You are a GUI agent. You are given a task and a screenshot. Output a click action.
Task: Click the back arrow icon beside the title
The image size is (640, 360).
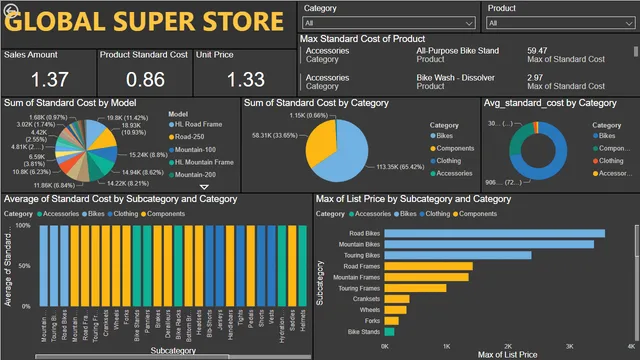click(x=11, y=10)
